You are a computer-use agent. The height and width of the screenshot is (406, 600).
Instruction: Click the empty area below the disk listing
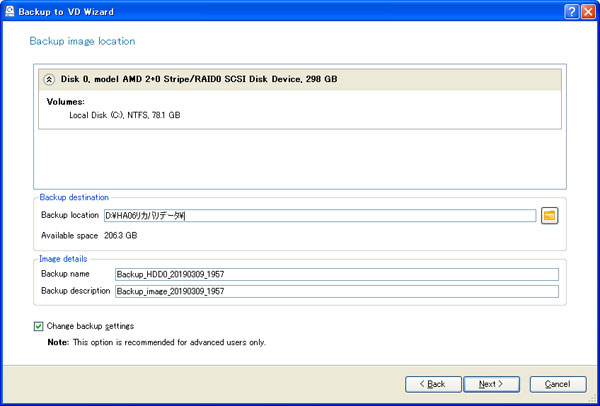pos(300,160)
